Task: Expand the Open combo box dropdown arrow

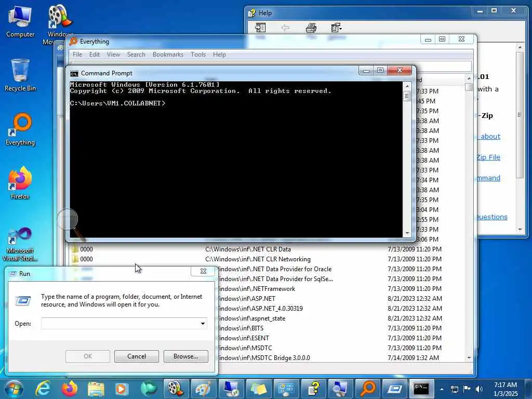Action: [203, 323]
